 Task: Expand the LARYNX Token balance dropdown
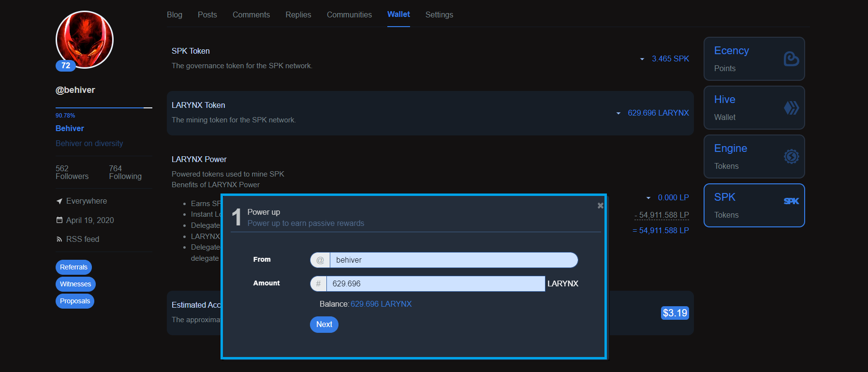[x=618, y=113]
